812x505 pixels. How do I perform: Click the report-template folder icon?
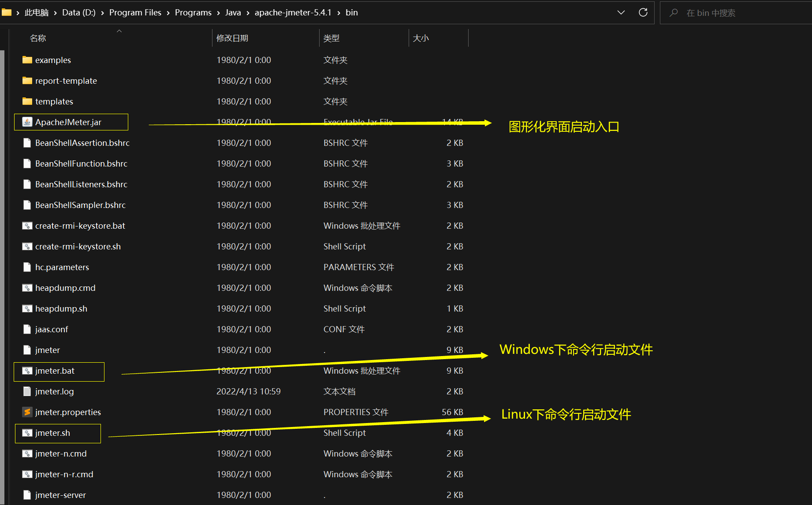point(27,81)
